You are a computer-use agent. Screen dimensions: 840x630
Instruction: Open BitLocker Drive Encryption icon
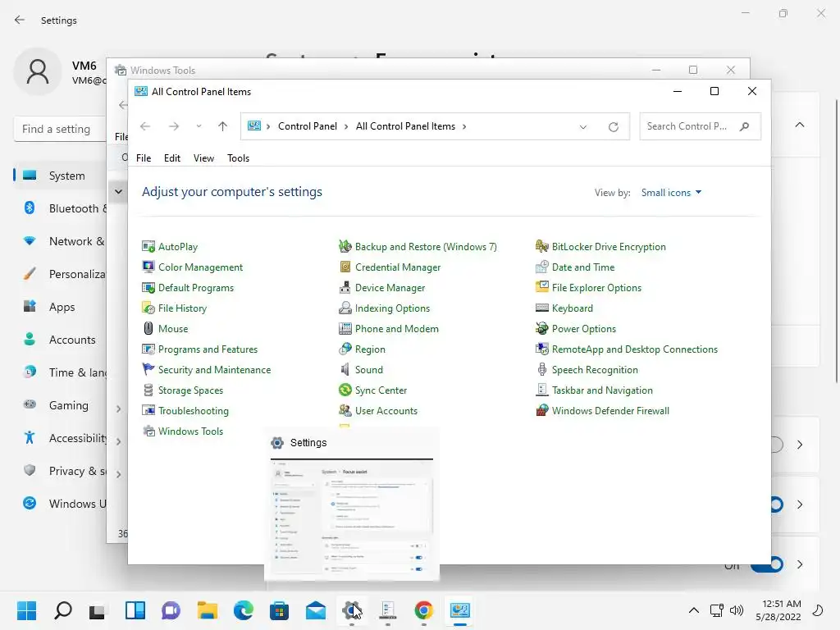542,246
